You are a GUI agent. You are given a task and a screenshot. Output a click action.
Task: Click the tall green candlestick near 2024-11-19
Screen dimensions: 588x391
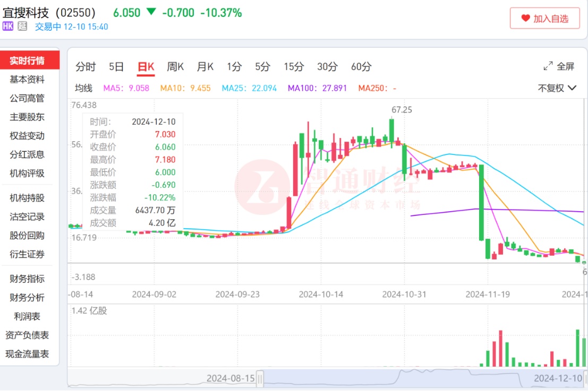[x=481, y=202]
